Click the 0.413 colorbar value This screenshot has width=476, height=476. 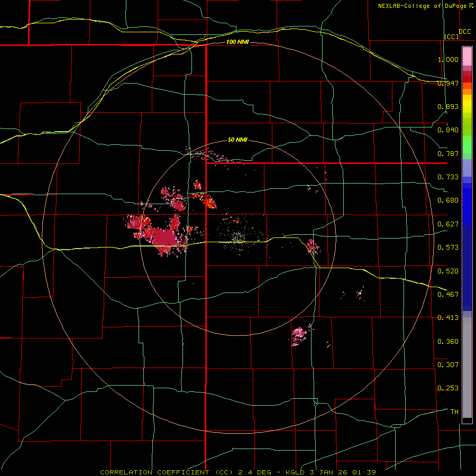coord(448,318)
